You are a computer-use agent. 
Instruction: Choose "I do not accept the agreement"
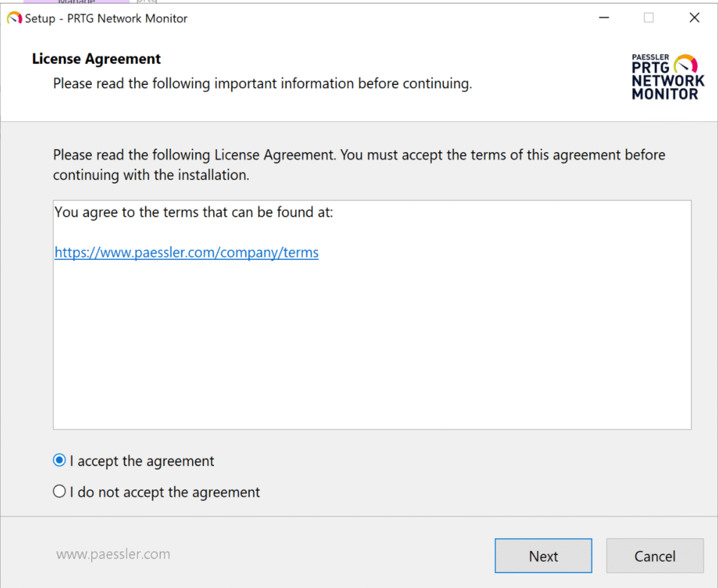(x=60, y=492)
